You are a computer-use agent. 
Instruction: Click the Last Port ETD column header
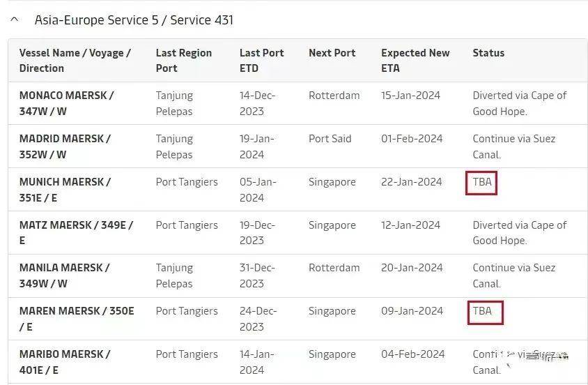[x=262, y=61]
